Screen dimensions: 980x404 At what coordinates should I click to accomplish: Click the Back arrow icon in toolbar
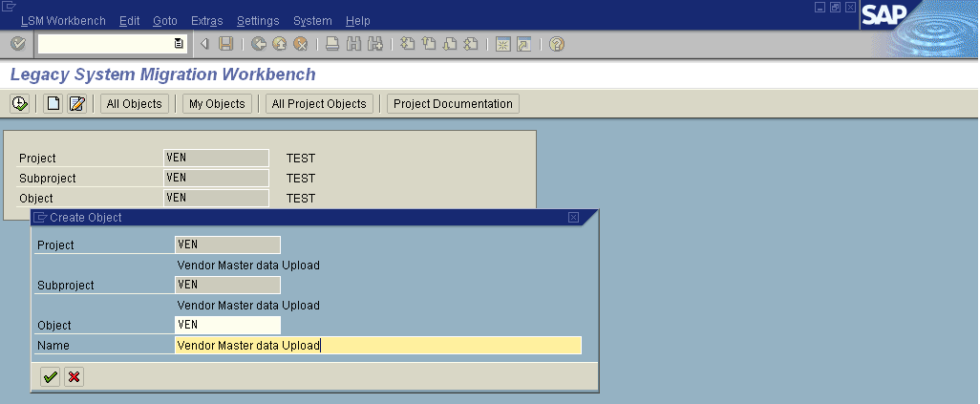coord(259,44)
